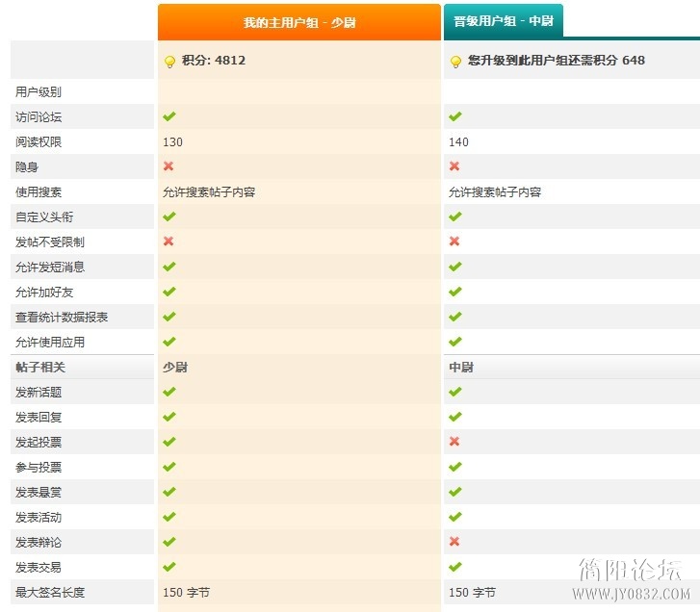The image size is (700, 612).
Task: Click the 您升级到此用户组还需积分 648 text
Action: [x=557, y=61]
